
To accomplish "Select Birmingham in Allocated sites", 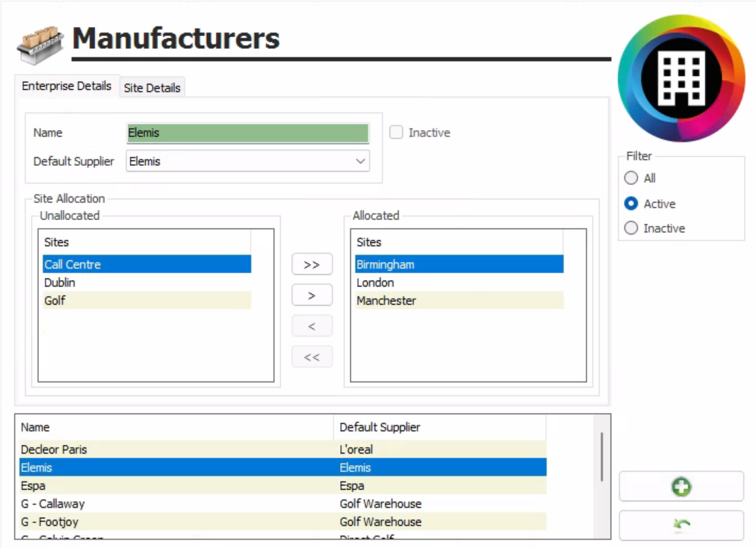I will click(x=459, y=264).
